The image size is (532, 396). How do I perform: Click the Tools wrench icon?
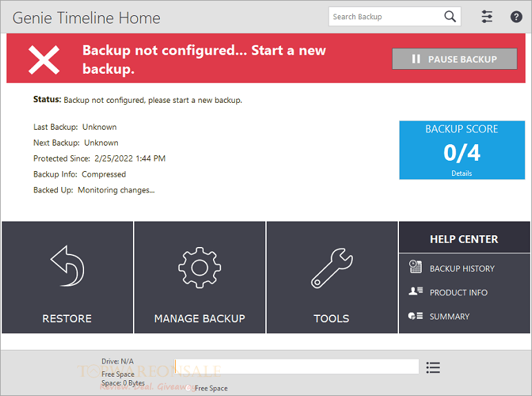pyautogui.click(x=332, y=268)
